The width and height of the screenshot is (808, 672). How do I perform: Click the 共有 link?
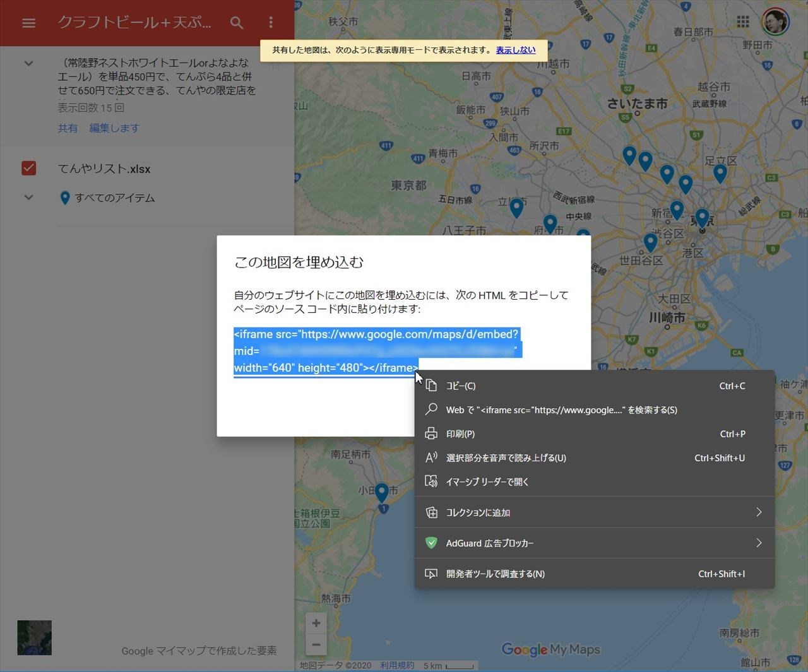(68, 128)
